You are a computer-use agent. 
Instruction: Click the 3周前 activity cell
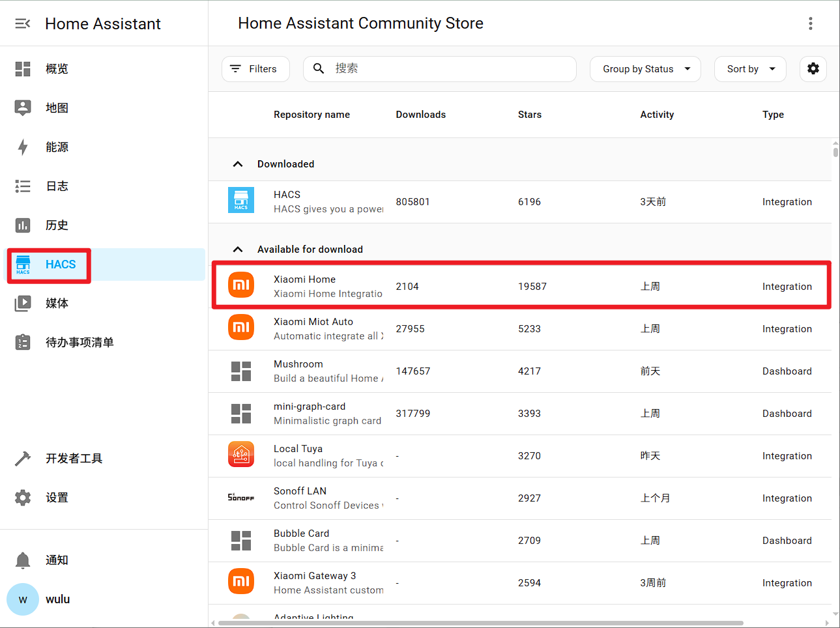pos(653,583)
